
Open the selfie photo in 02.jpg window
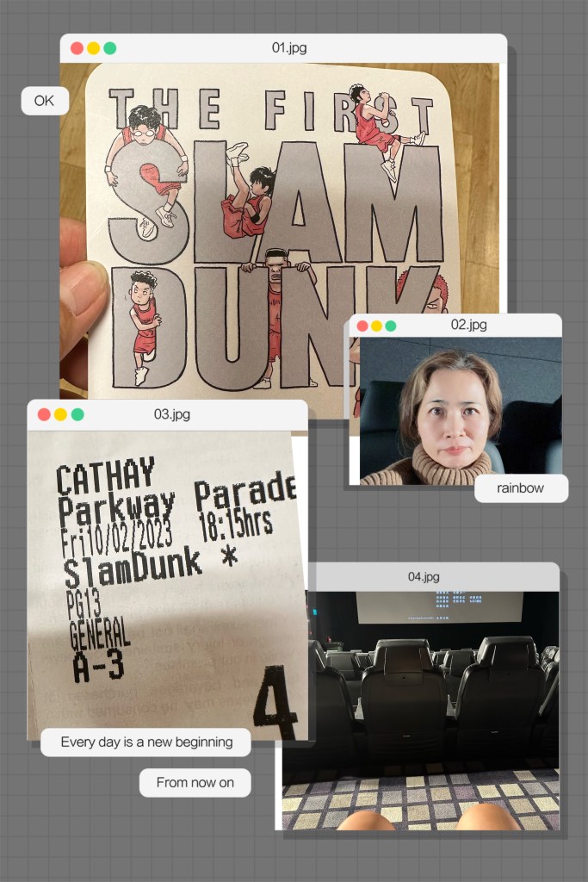[455, 411]
